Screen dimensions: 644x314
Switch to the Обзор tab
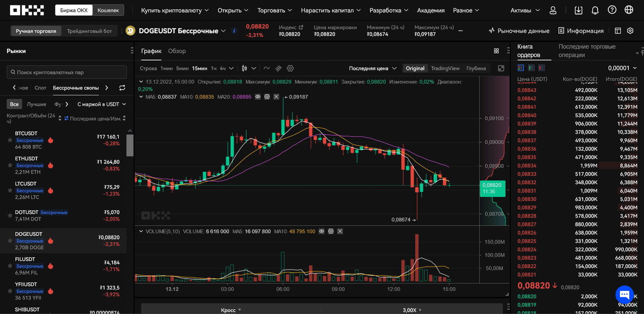[177, 51]
